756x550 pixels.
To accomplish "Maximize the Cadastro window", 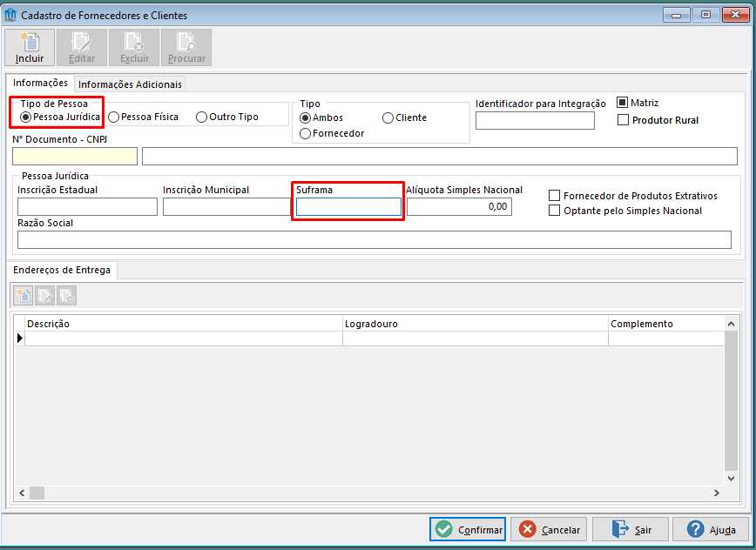I will pyautogui.click(x=705, y=15).
